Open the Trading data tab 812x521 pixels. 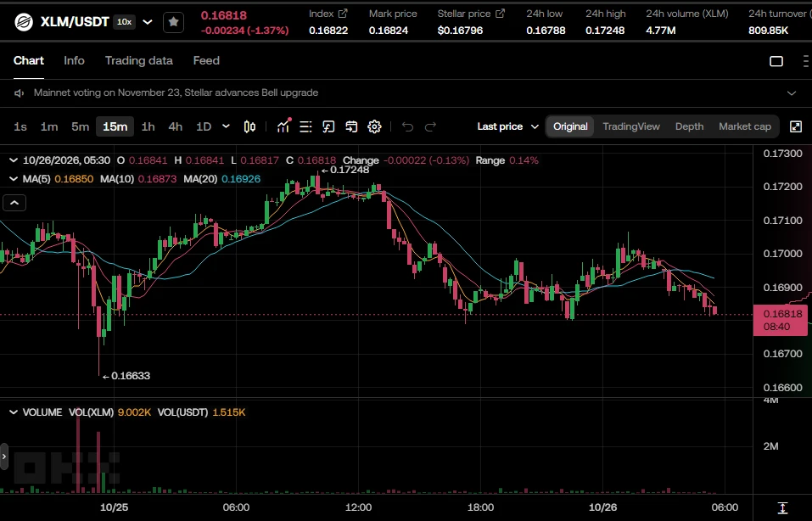tap(139, 60)
